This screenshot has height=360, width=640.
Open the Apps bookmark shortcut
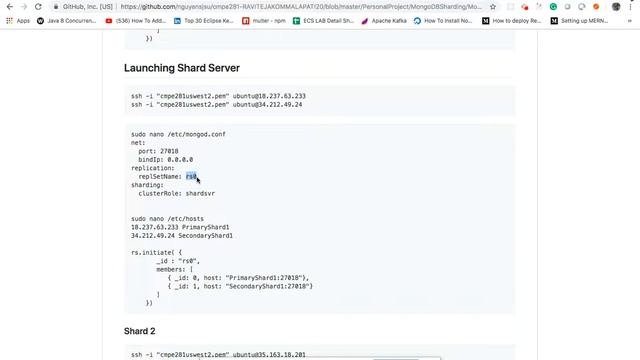pos(18,21)
